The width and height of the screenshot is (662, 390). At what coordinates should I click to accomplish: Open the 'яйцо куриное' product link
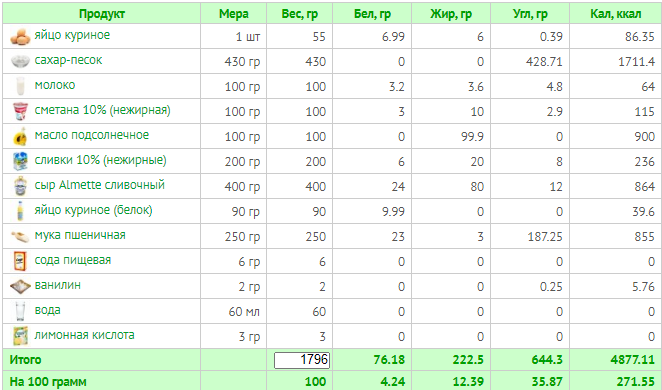72,35
